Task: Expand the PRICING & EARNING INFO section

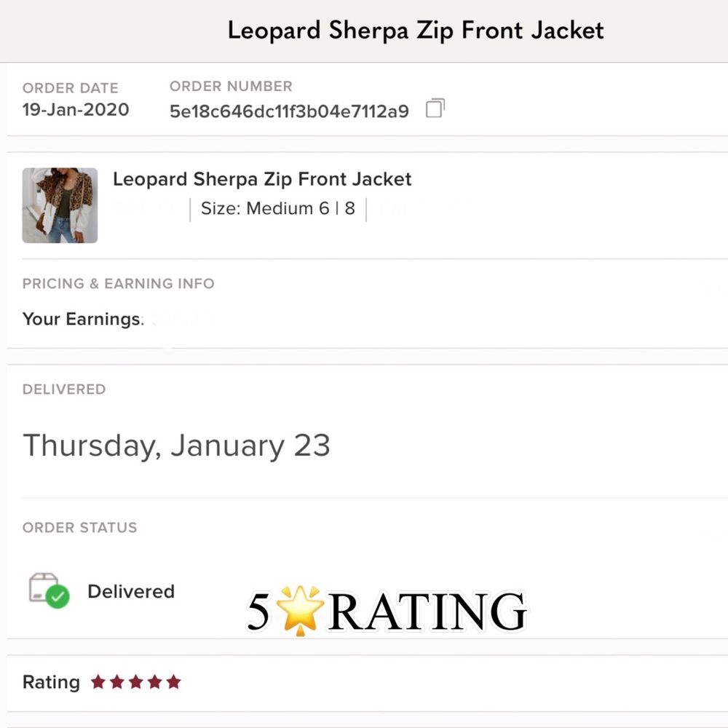Action: (x=118, y=284)
